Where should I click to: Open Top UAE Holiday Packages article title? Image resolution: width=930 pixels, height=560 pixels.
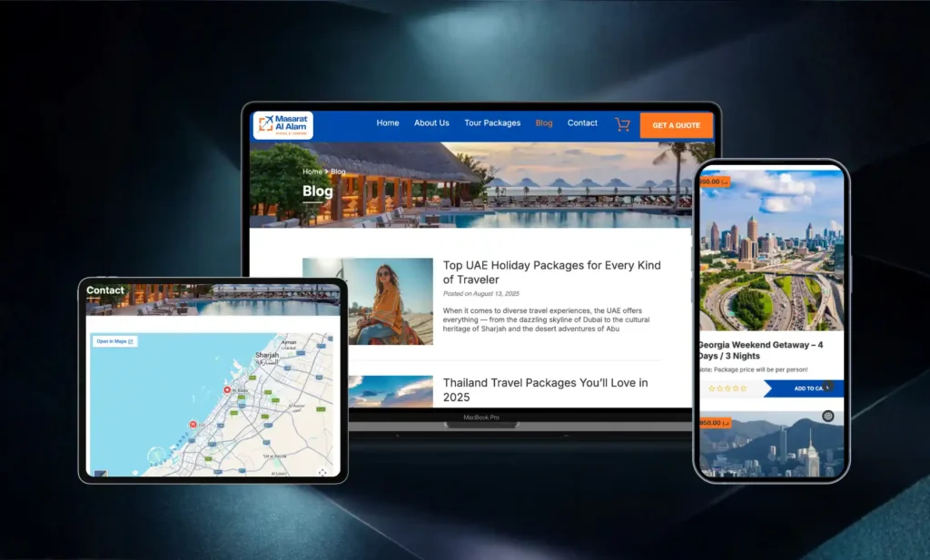[x=551, y=272]
